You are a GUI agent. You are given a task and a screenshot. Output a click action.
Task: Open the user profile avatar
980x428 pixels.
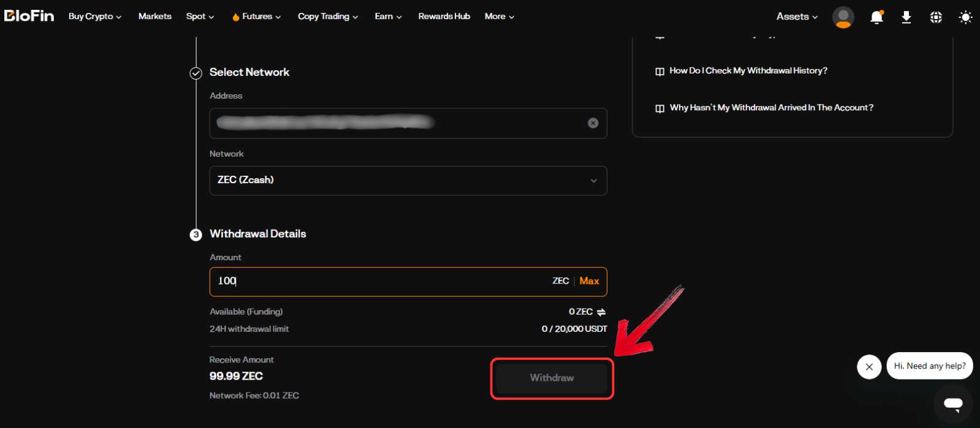[x=843, y=17]
